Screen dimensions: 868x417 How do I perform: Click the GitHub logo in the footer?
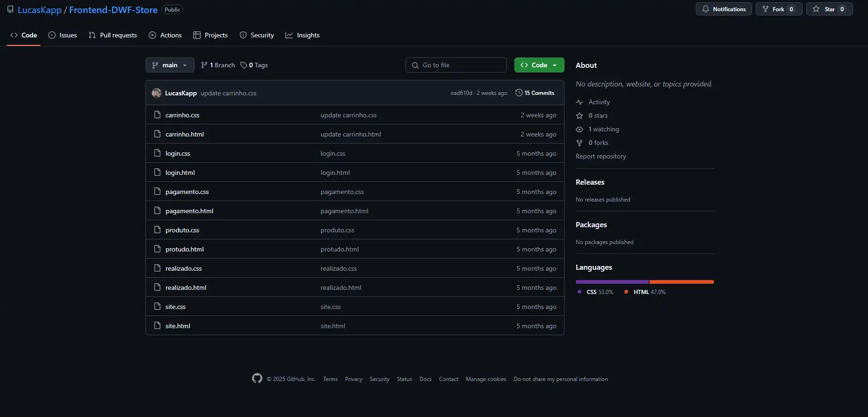pos(257,378)
